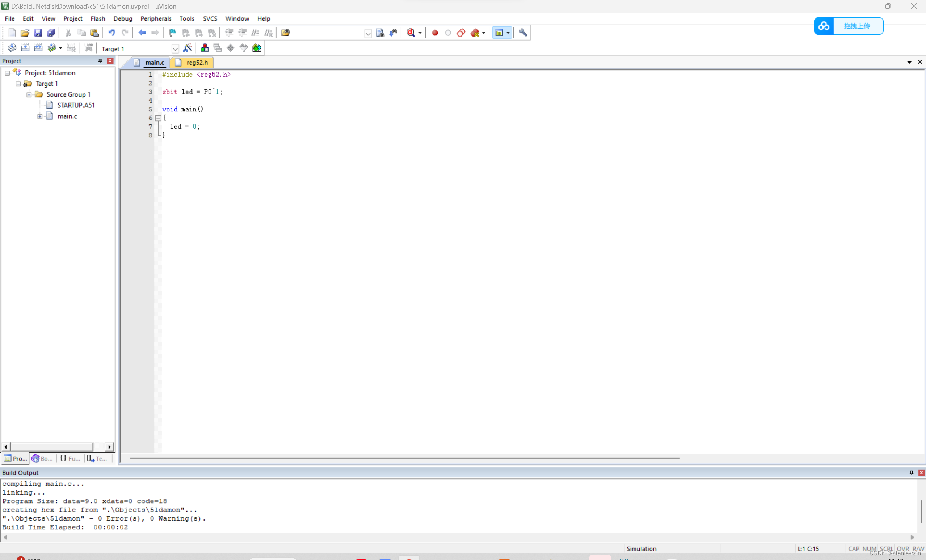The height and width of the screenshot is (560, 926).
Task: Insert breakpoint using red circle icon
Action: pyautogui.click(x=435, y=33)
